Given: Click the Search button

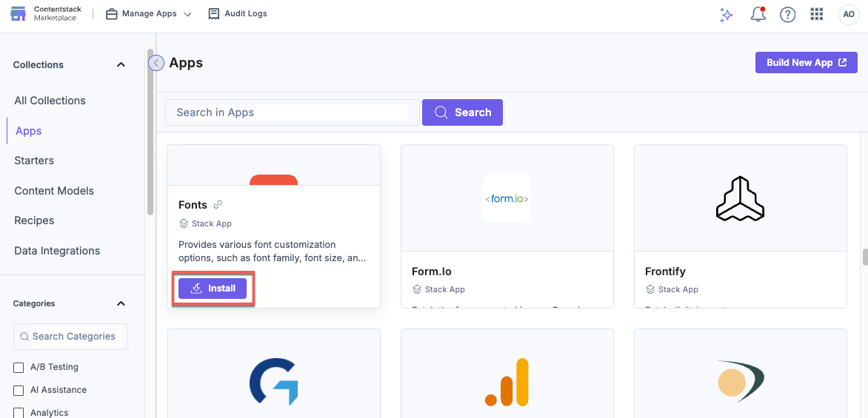Looking at the screenshot, I should (x=462, y=112).
